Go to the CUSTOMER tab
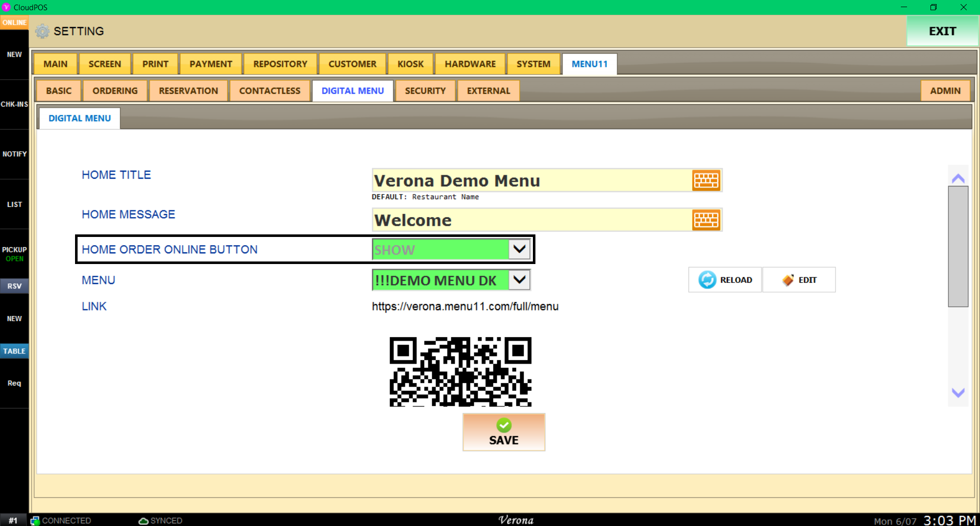Image resolution: width=980 pixels, height=526 pixels. pos(352,64)
